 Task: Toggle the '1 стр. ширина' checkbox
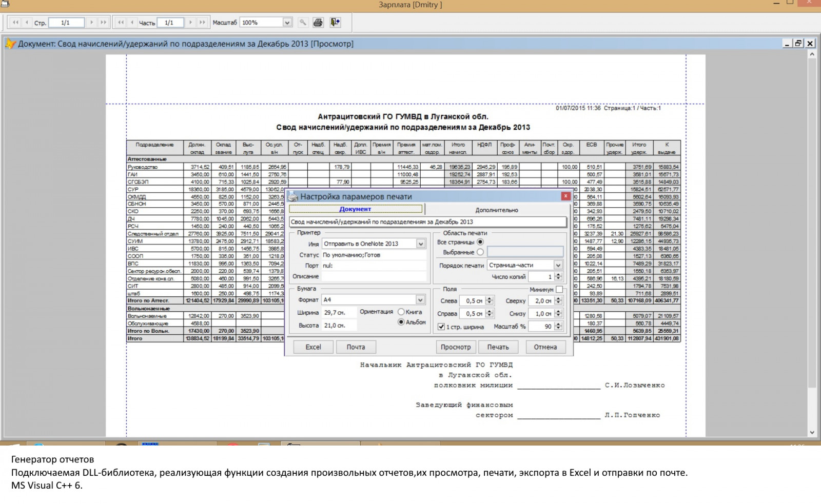(x=441, y=327)
